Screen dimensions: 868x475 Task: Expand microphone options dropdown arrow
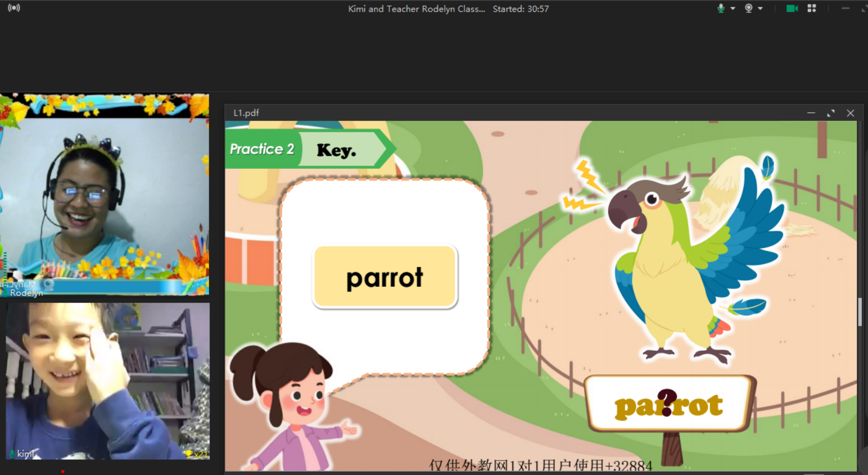coord(733,8)
